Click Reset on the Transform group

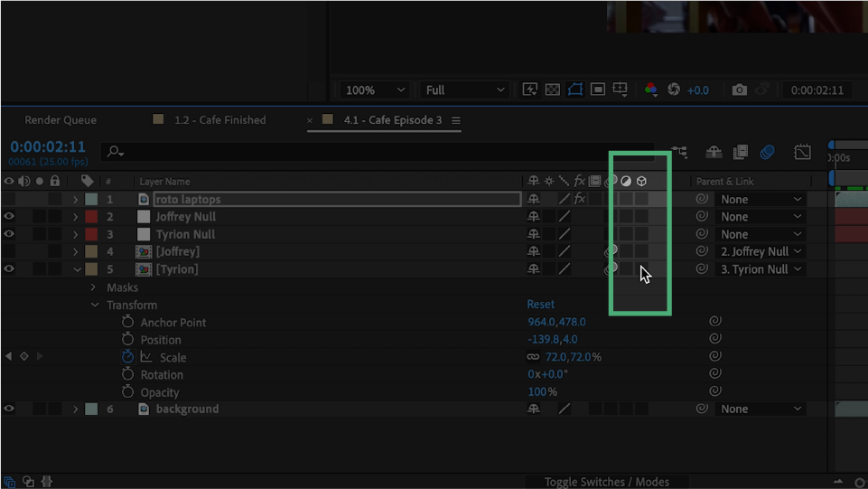541,305
